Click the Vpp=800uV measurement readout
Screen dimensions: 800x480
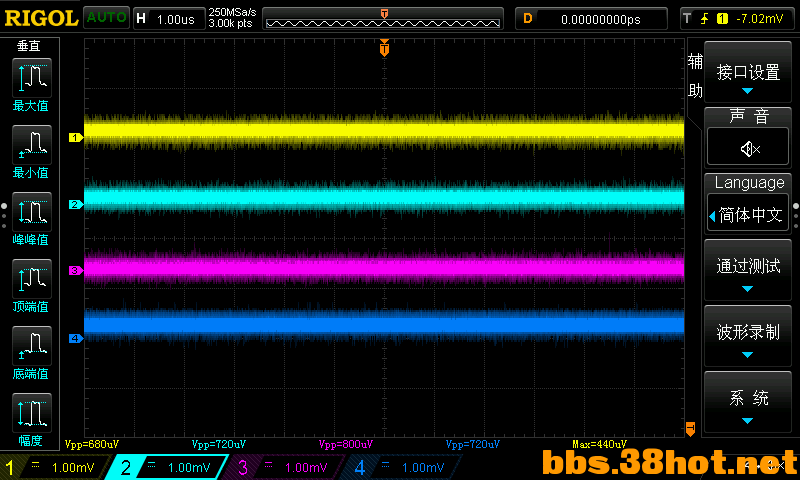pos(345,444)
